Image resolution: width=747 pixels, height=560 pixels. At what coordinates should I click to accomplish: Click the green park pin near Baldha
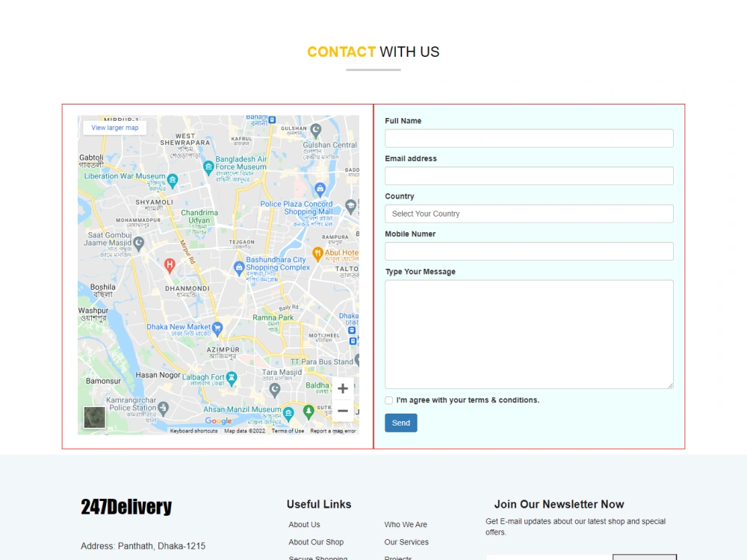coord(309,411)
